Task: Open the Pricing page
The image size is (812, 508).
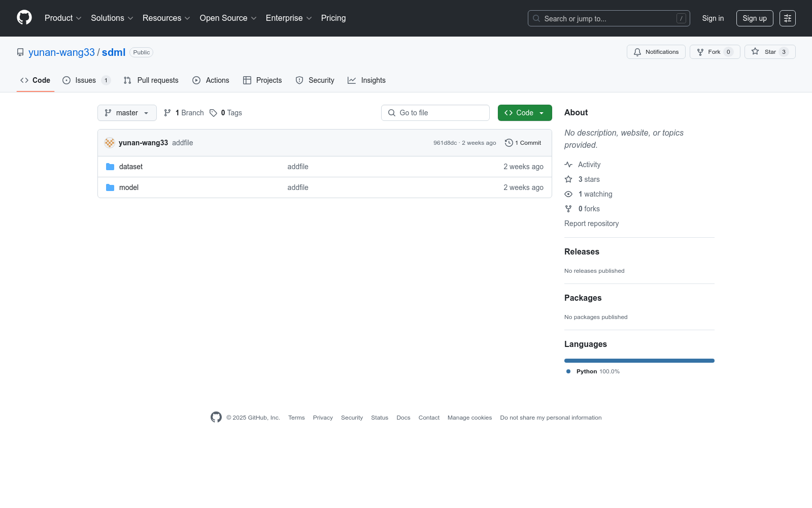Action: (x=333, y=18)
